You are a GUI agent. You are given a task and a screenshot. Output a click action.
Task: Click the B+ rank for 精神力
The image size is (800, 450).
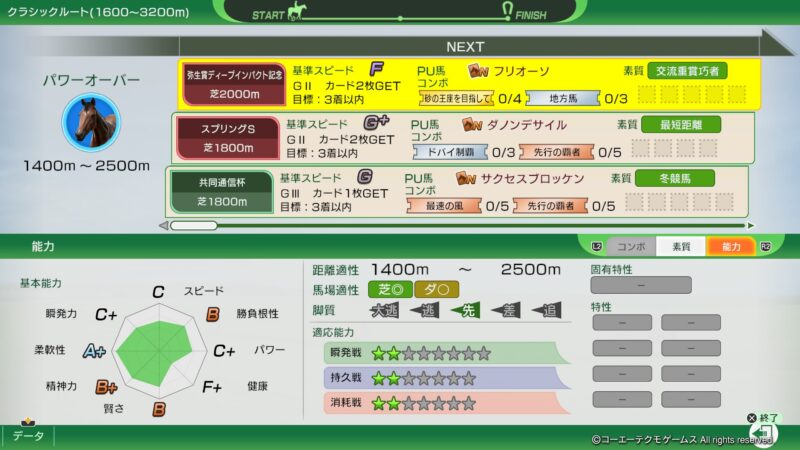[x=106, y=387]
